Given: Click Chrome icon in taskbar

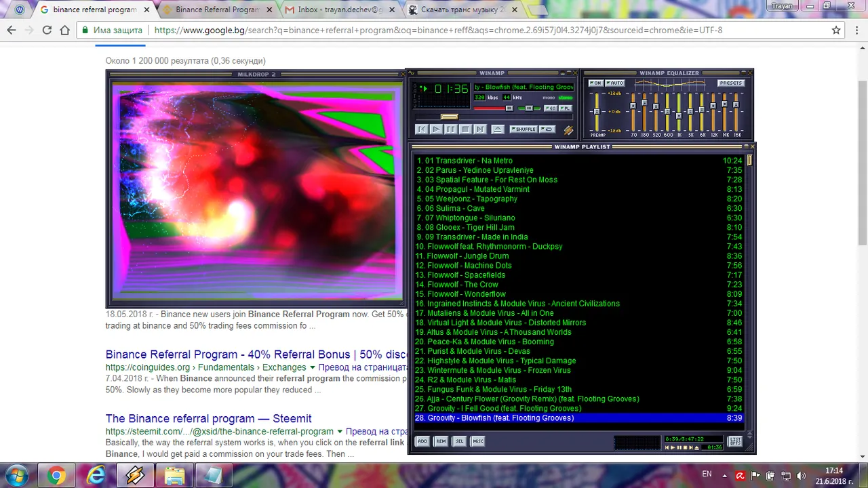Looking at the screenshot, I should [x=56, y=476].
